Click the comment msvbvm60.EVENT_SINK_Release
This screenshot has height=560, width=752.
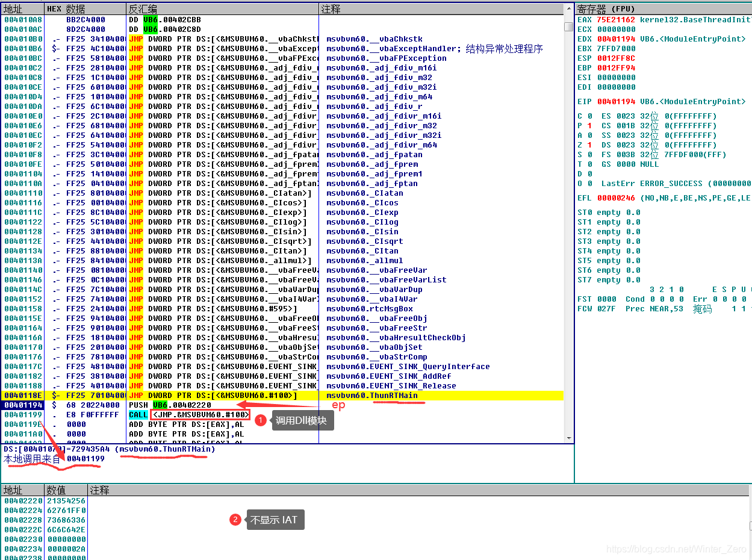[391, 386]
